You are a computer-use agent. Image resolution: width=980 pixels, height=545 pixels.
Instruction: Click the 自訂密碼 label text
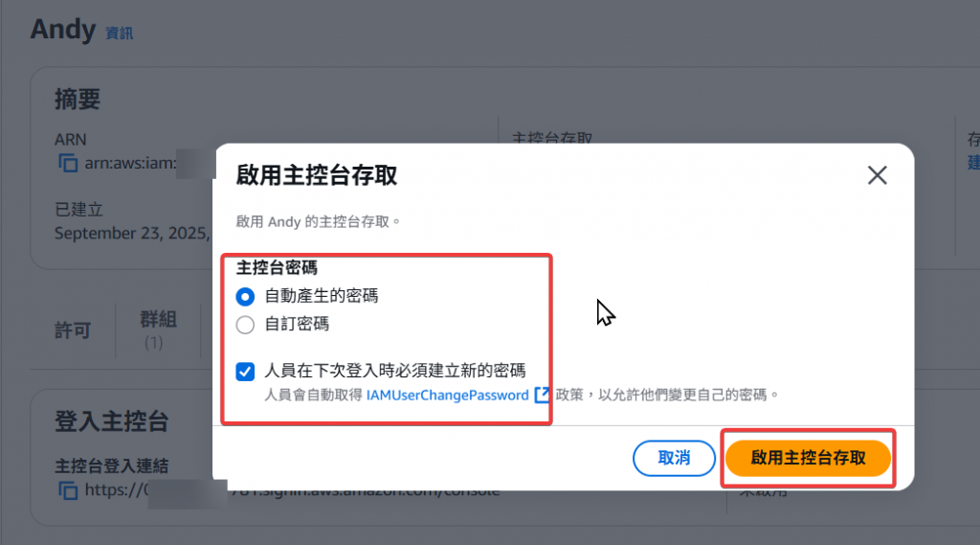(297, 324)
